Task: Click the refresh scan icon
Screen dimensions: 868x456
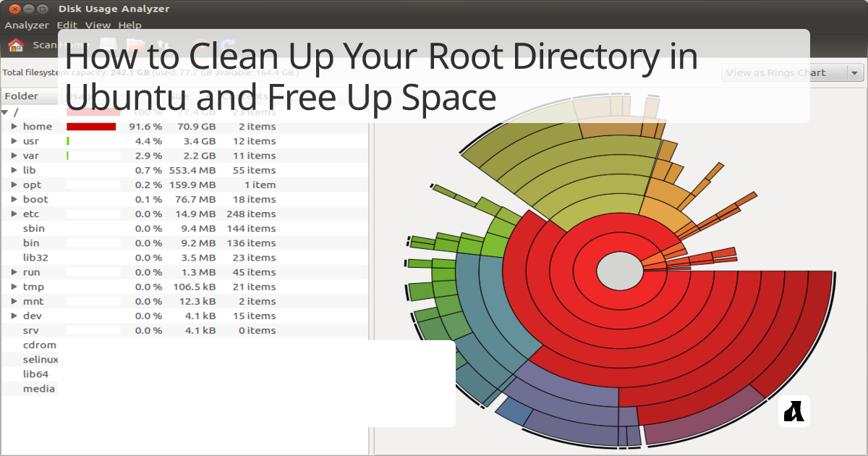Action: pyautogui.click(x=226, y=45)
